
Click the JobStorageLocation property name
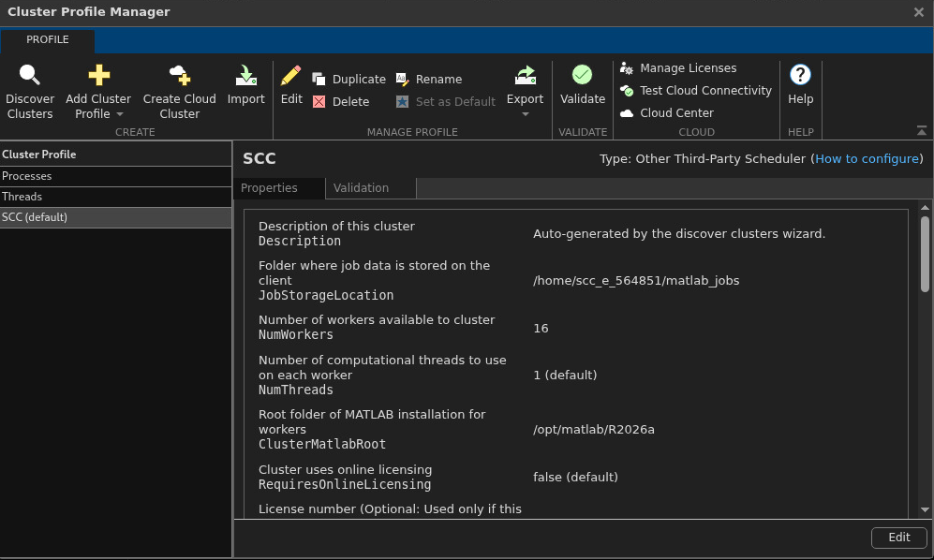[x=326, y=296]
